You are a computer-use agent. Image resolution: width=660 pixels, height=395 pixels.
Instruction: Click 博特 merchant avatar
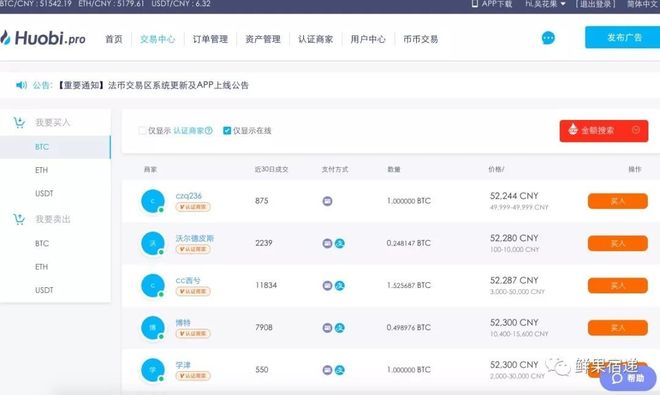(153, 327)
